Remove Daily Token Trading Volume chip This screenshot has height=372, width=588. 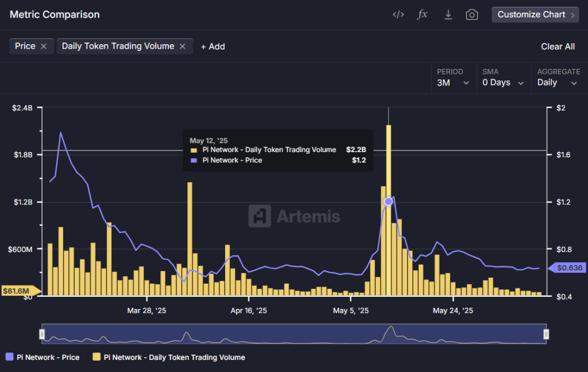coord(183,46)
